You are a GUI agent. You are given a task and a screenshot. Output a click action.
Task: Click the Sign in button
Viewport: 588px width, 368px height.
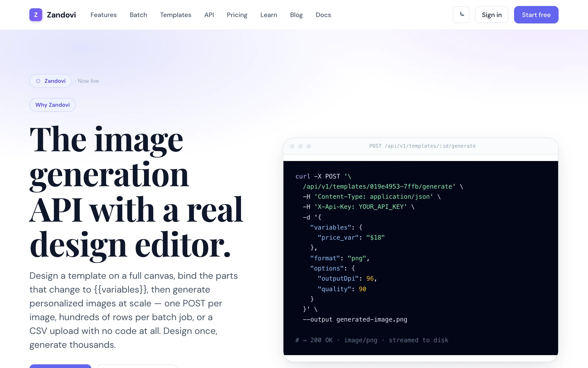(x=492, y=14)
